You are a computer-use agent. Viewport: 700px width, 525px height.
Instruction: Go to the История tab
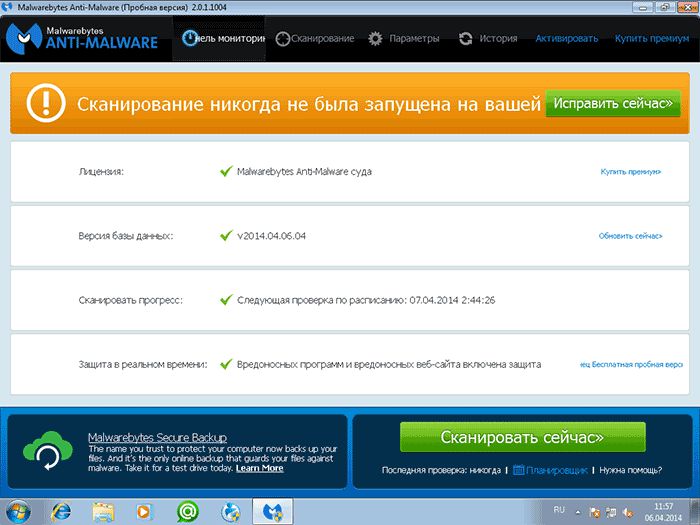click(x=488, y=39)
